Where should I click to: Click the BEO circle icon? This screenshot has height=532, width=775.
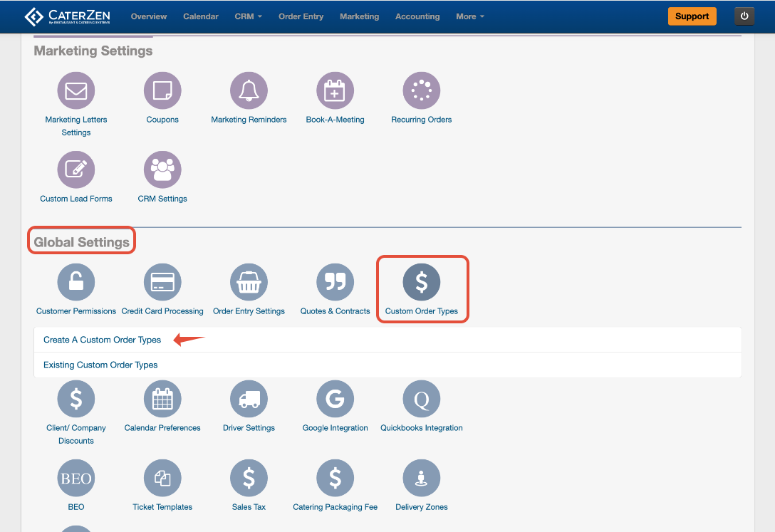(x=76, y=478)
